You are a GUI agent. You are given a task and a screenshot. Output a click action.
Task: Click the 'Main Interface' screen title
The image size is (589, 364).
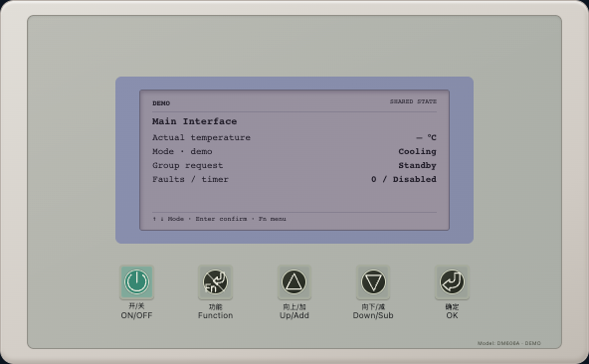tap(195, 121)
